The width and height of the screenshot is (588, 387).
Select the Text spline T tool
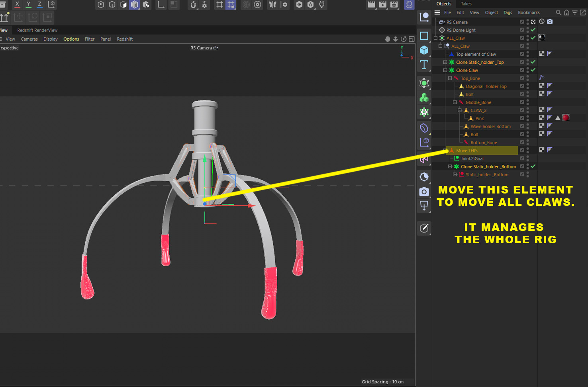click(424, 64)
